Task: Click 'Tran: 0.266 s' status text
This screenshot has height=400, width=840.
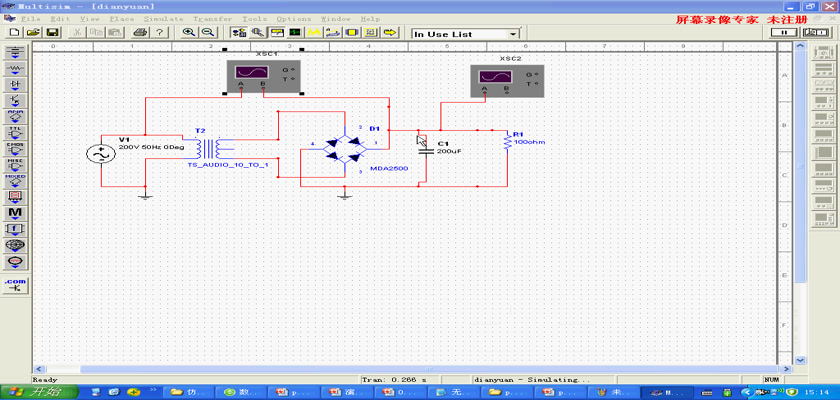Action: (x=394, y=380)
